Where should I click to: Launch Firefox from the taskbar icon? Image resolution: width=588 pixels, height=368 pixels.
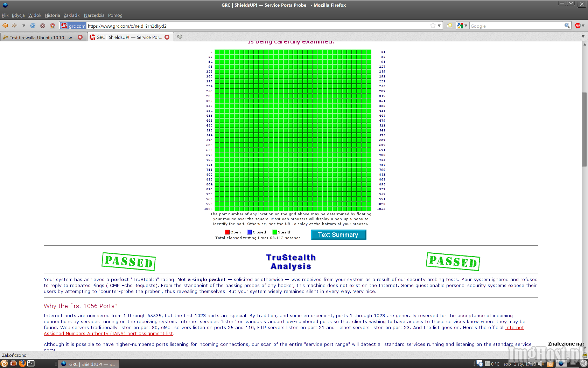(22, 363)
